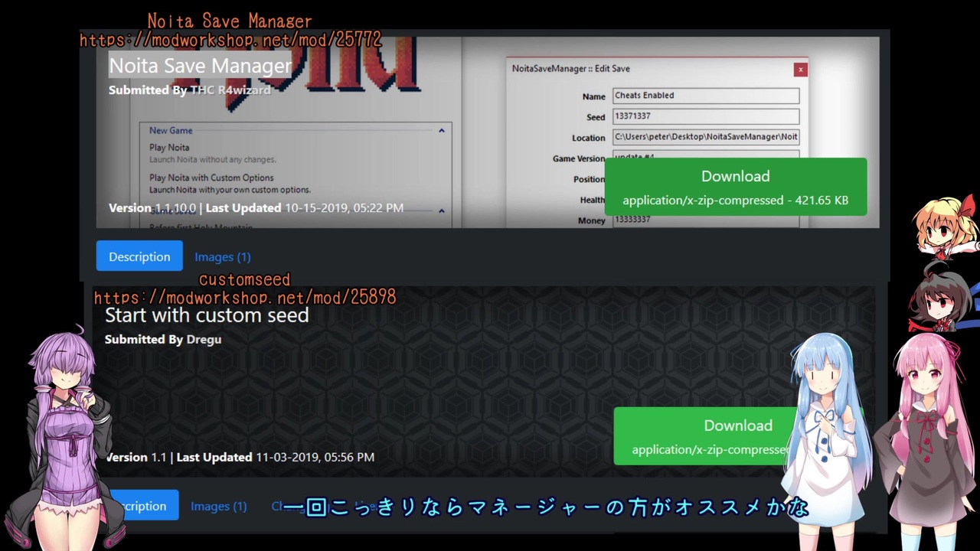
Task: Click the author link THC R4wizard
Action: click(230, 90)
